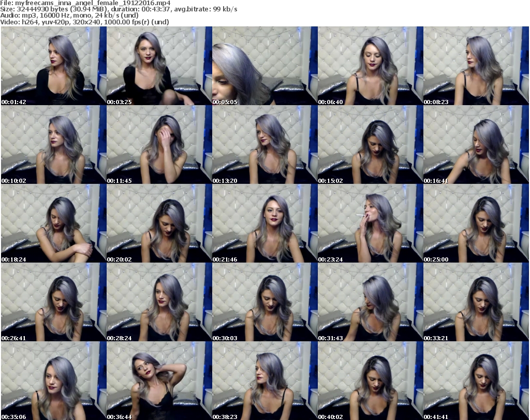Select the thumbnail at 00:06:40
The image size is (530, 420).
click(370, 66)
